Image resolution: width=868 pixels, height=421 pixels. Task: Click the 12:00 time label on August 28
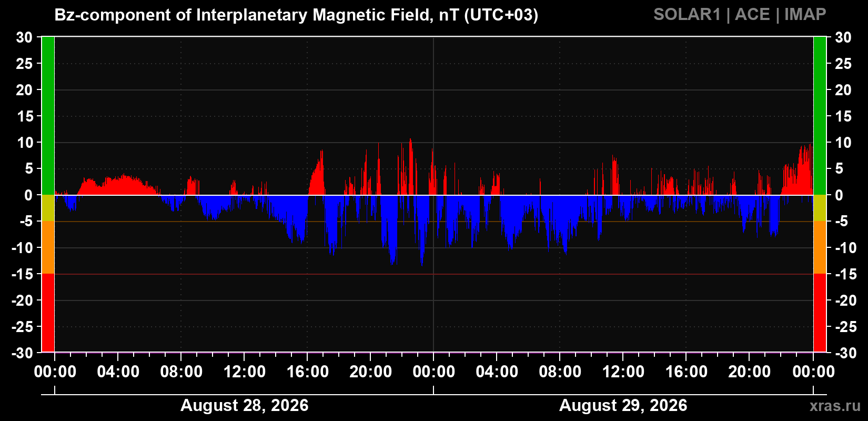click(x=245, y=372)
